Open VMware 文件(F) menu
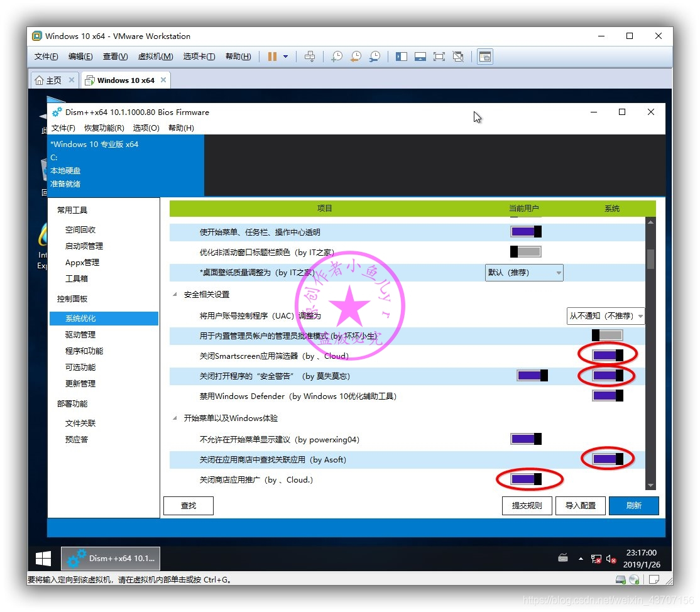Screen dimensions: 700x612 [x=46, y=57]
